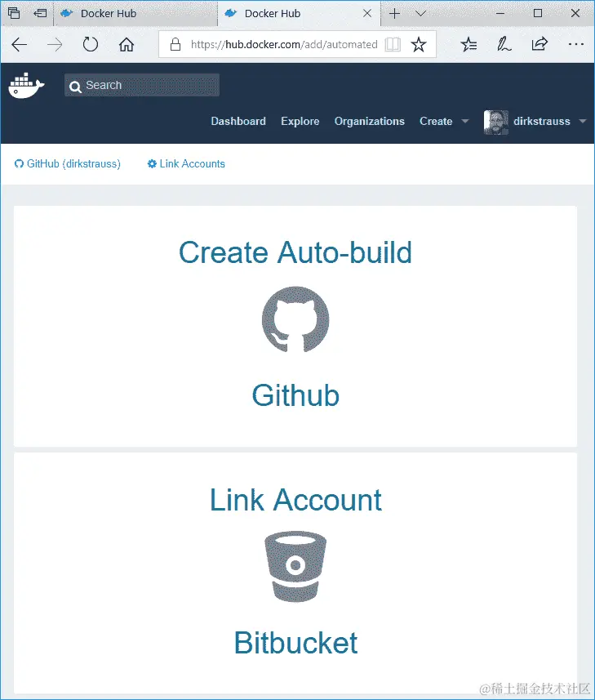This screenshot has width=595, height=700.
Task: Open the Dashboard page
Action: pos(238,121)
